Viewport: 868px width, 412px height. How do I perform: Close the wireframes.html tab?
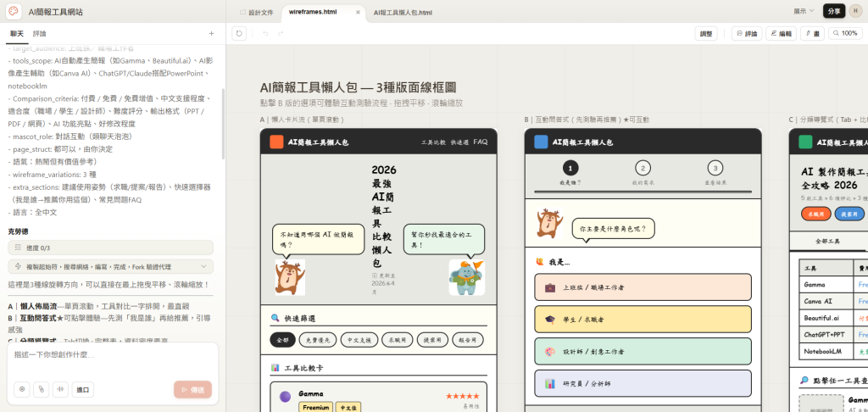pos(357,13)
